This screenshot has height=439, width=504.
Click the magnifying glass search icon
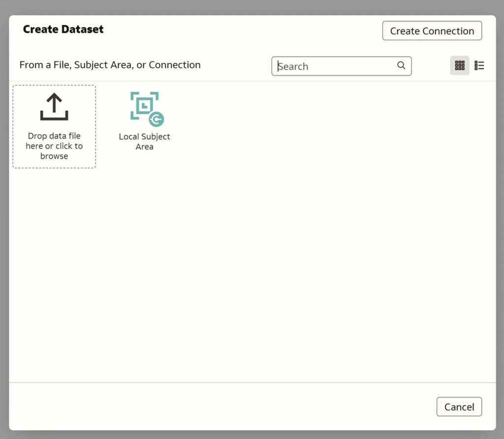401,66
